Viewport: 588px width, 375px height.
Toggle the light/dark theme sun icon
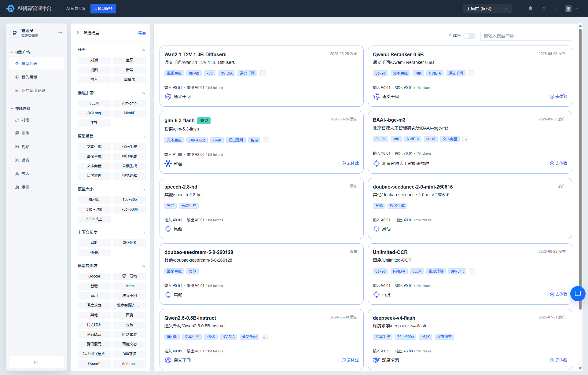click(x=544, y=9)
